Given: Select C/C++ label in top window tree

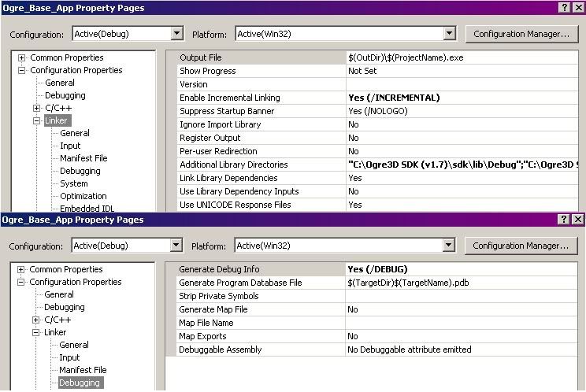Looking at the screenshot, I should pyautogui.click(x=58, y=109).
